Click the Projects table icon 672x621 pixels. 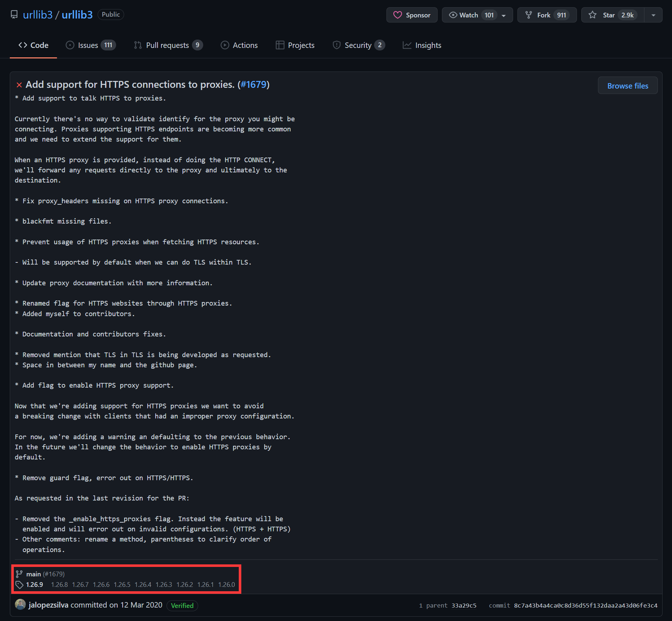tap(280, 45)
